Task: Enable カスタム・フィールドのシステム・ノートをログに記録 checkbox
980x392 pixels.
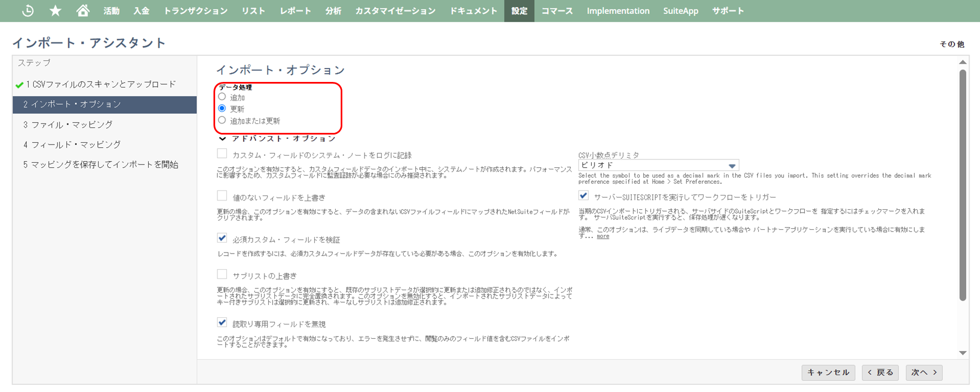Action: coord(222,153)
